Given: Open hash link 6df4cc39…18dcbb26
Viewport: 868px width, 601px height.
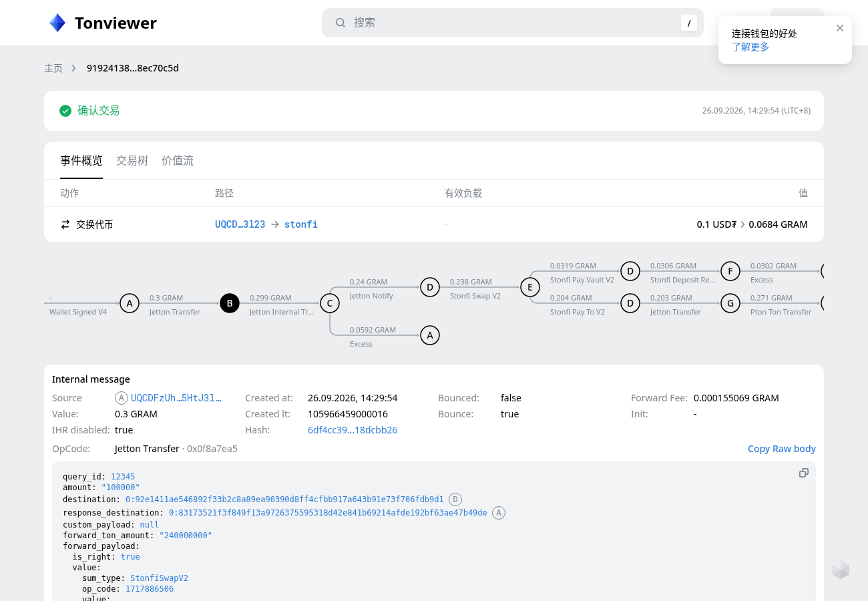Looking at the screenshot, I should (x=353, y=430).
